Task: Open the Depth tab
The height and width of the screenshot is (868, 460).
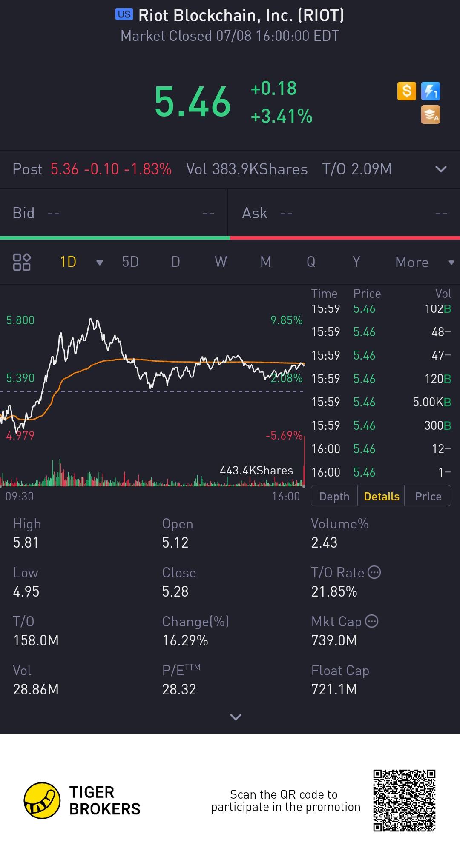Action: coord(334,496)
